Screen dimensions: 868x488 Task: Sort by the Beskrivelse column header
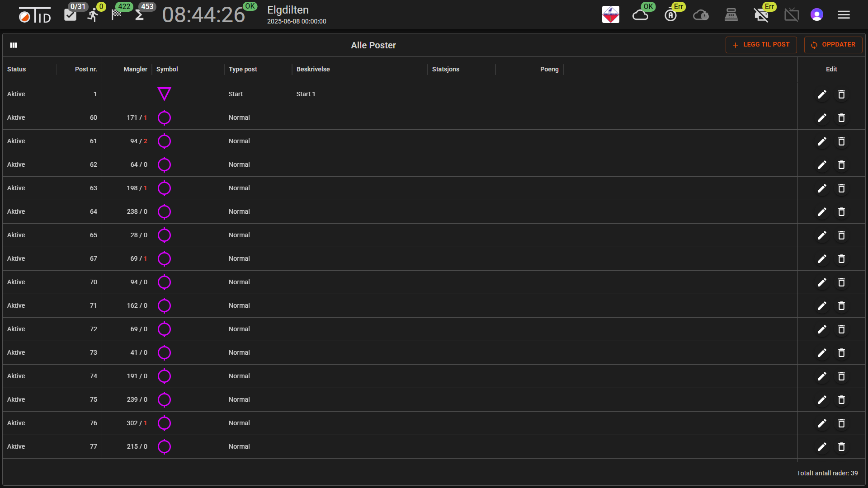tap(313, 69)
